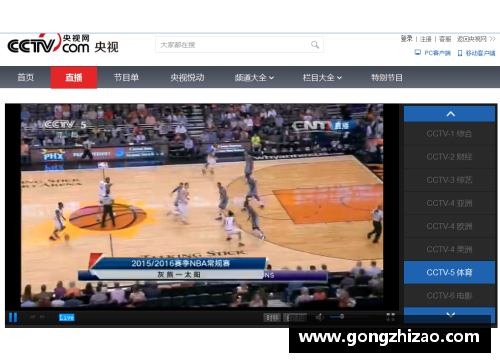Select the highlighted CCTV-5 体育 channel

click(449, 273)
